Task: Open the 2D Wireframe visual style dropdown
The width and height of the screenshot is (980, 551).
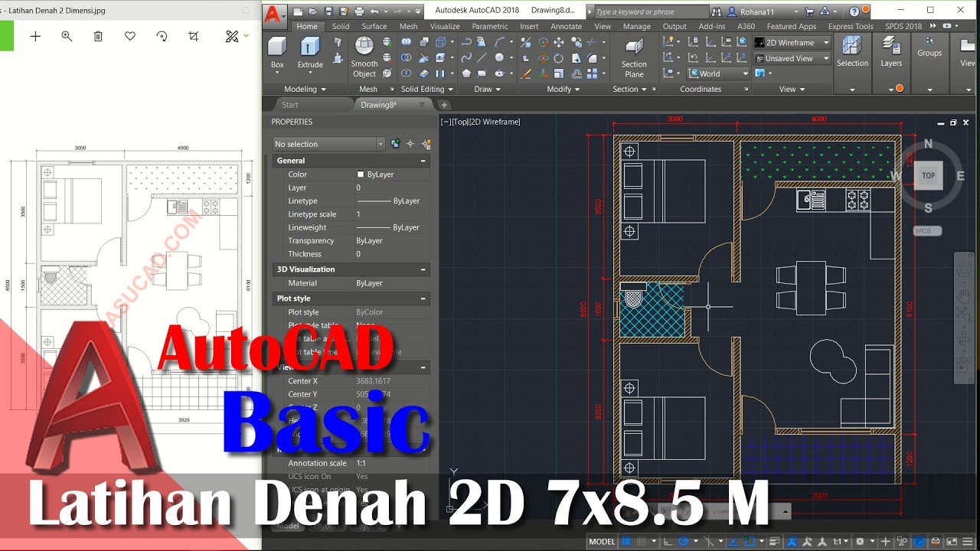Action: (x=792, y=43)
